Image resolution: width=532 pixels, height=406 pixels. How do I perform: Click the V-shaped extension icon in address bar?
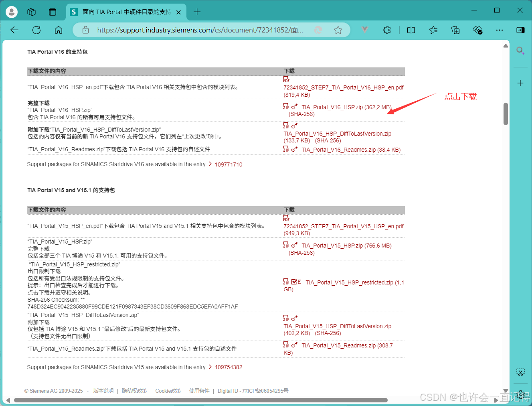point(365,30)
